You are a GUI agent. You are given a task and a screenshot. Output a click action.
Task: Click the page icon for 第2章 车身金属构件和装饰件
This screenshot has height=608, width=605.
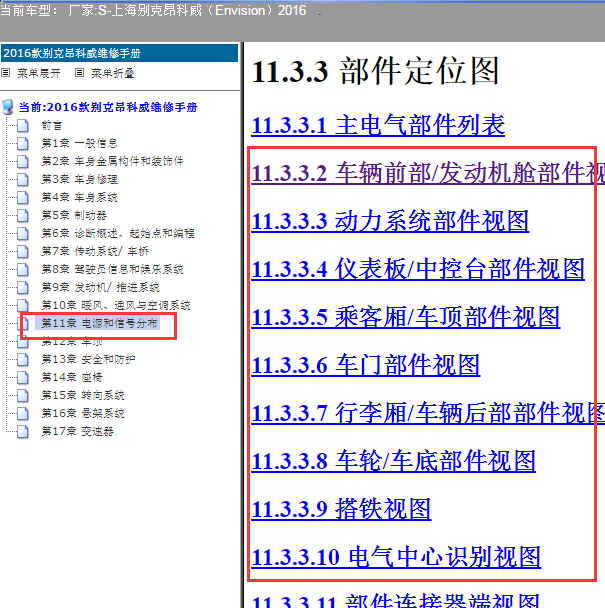(22, 161)
